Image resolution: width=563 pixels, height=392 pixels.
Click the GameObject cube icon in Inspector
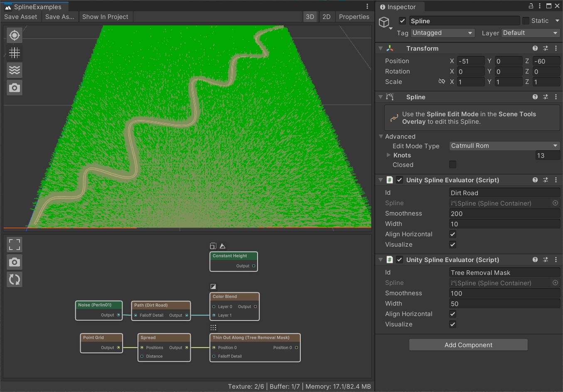(x=384, y=22)
